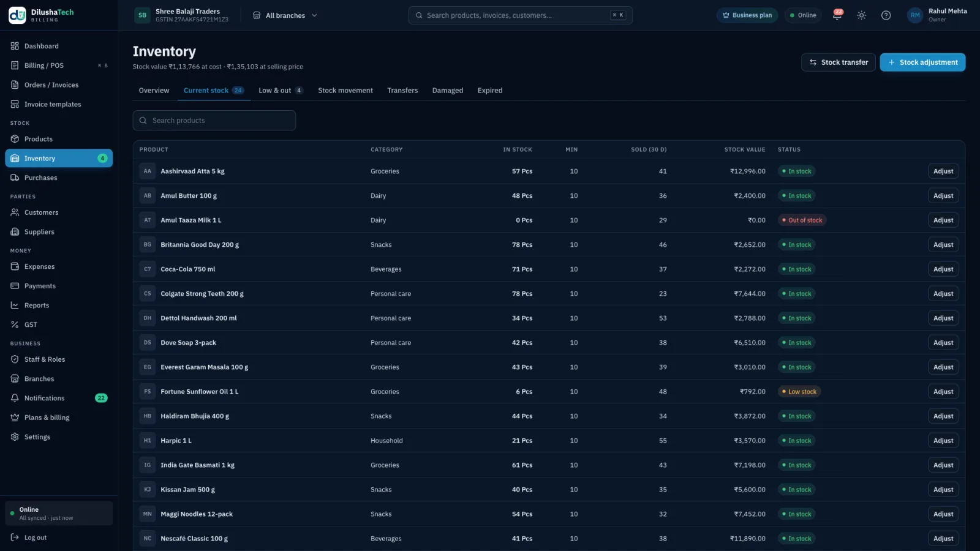980x551 pixels.
Task: Focus the global search bar
Action: (x=521, y=15)
